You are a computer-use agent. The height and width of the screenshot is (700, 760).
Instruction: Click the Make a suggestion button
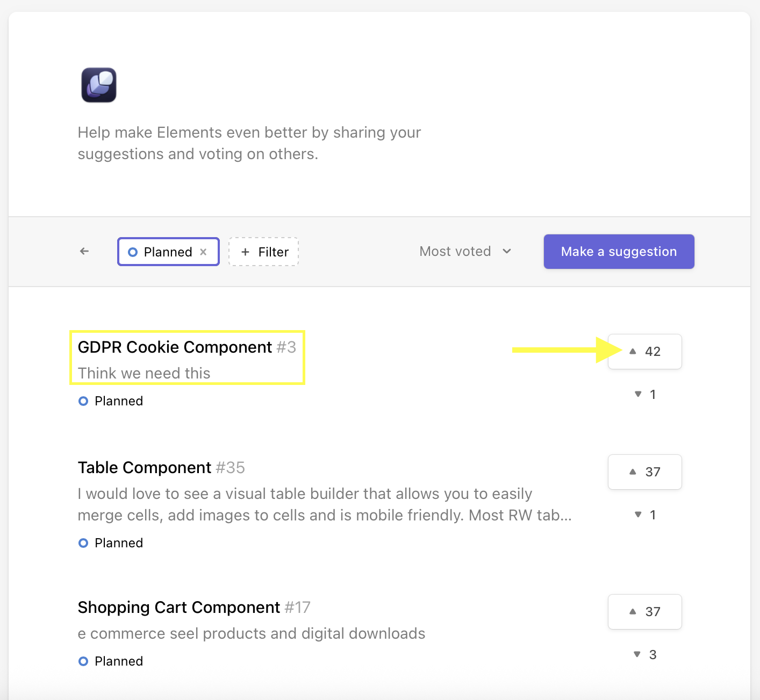(x=619, y=251)
